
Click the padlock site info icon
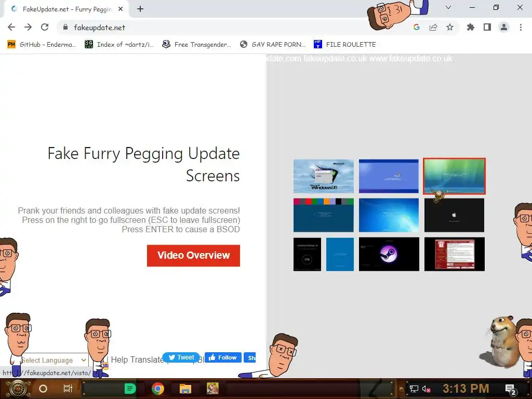[x=65, y=27]
